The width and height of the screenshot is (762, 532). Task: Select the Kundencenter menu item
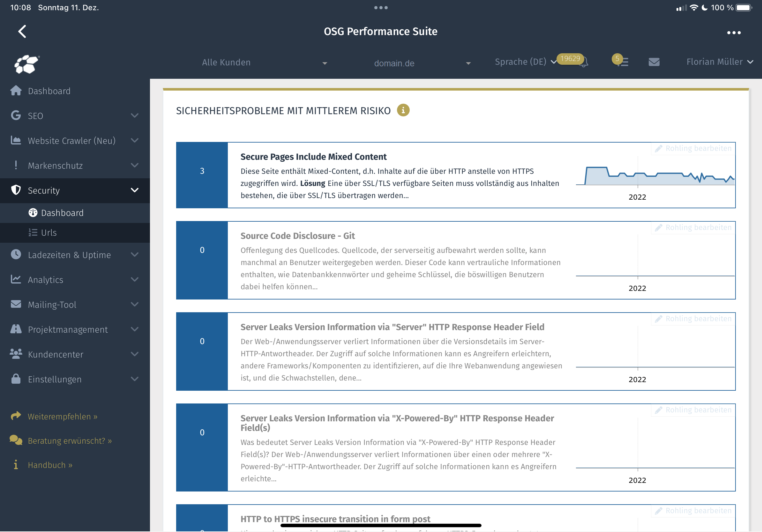(75, 354)
